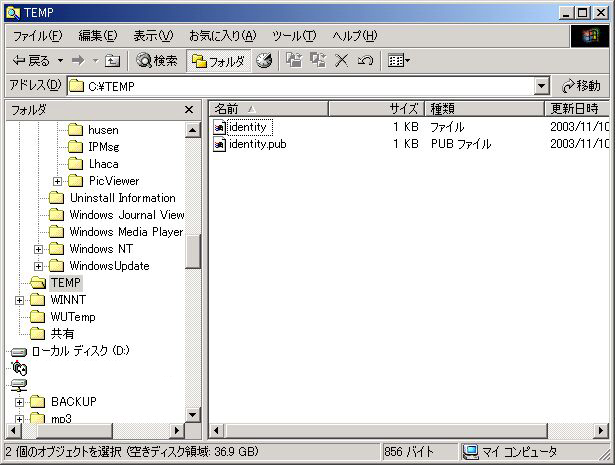615x465 pixels.
Task: Open the Views dropdown button
Action: click(x=398, y=61)
